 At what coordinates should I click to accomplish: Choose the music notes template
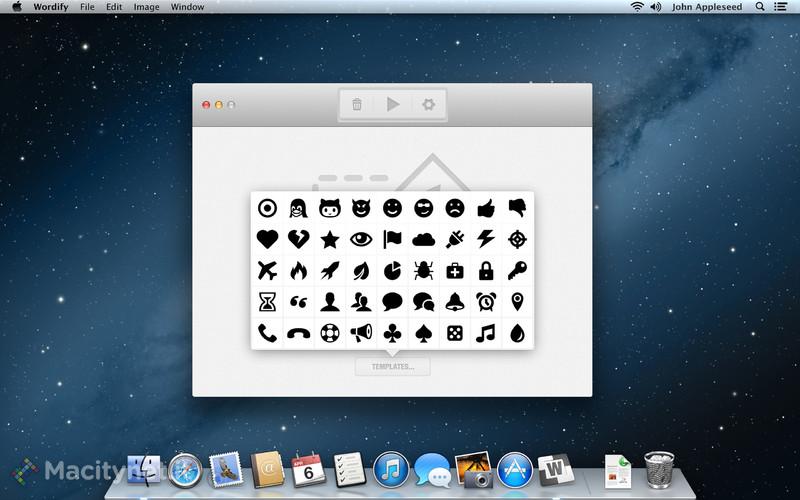tap(485, 332)
